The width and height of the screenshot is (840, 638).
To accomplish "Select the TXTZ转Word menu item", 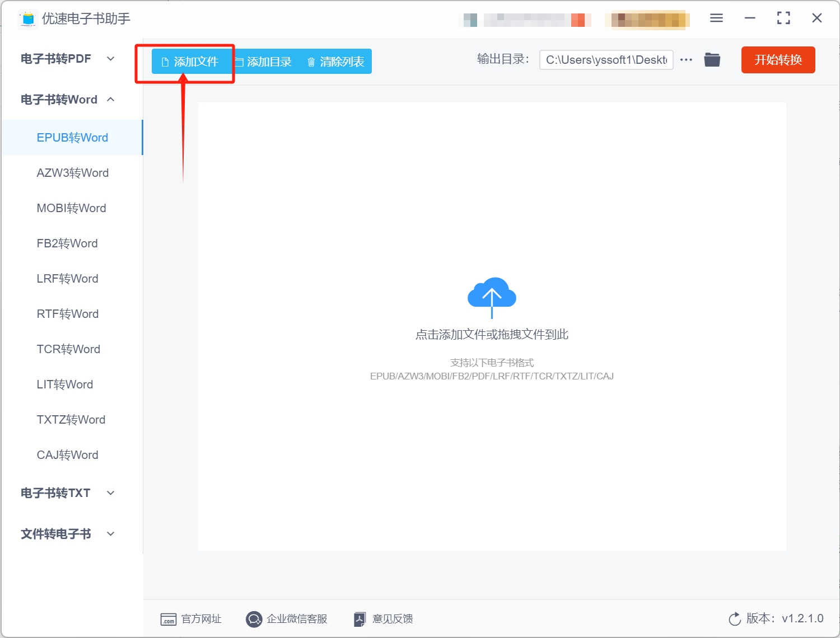I will pos(72,420).
